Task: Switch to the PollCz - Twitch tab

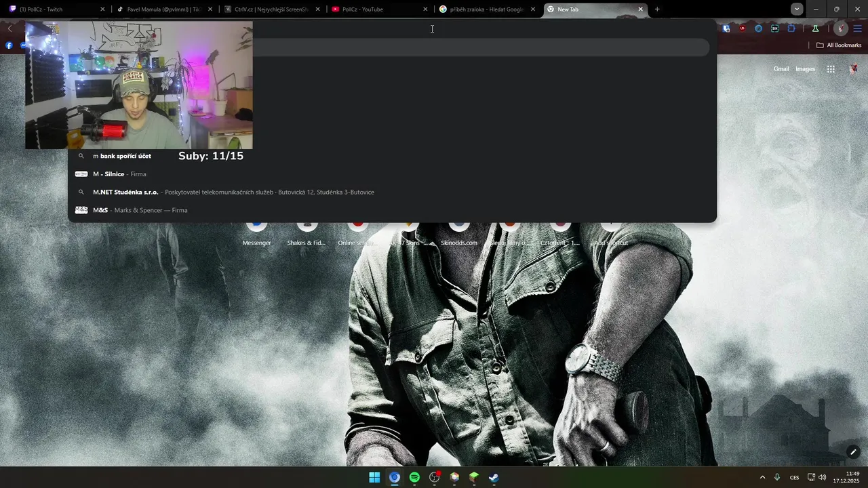Action: pyautogui.click(x=54, y=9)
